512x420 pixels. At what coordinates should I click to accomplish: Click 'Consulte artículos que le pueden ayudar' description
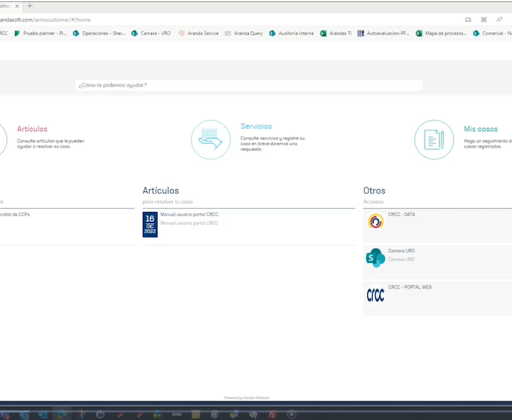[51, 143]
